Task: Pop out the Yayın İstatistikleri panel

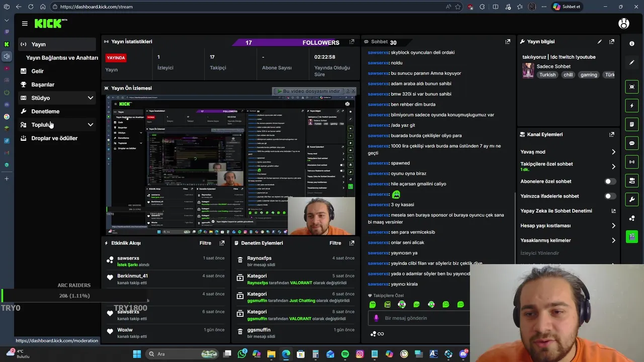Action: click(352, 42)
